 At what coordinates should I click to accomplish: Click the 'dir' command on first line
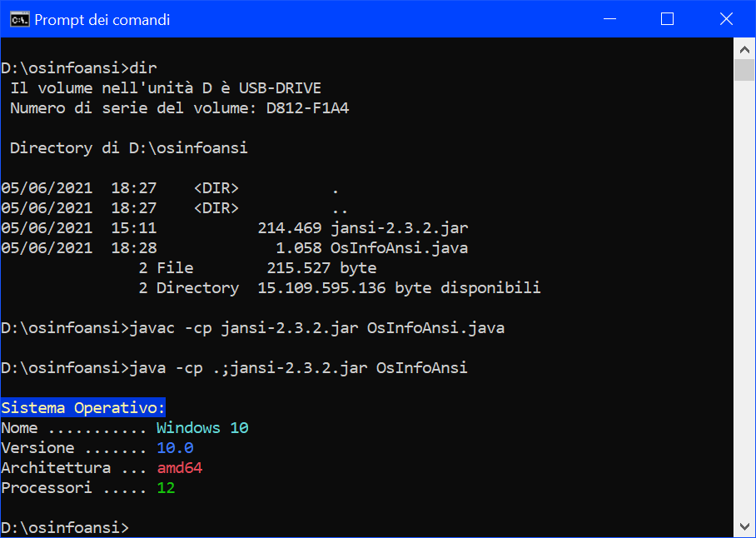coord(143,67)
